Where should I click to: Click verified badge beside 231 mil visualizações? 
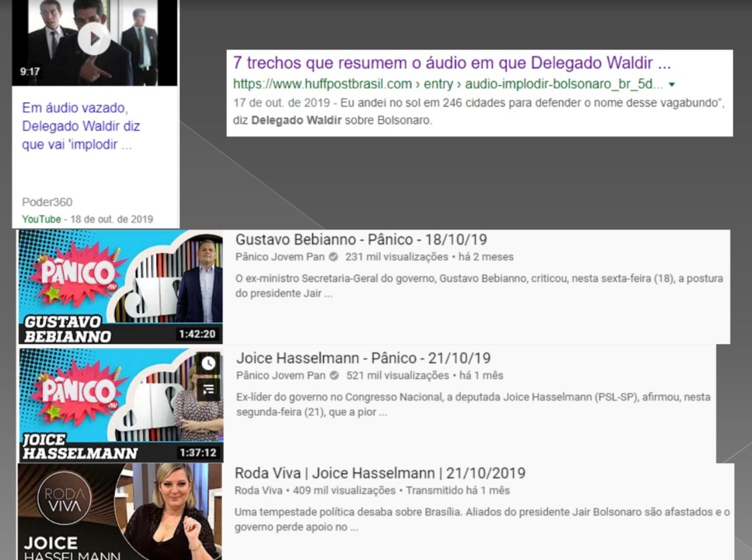point(333,257)
